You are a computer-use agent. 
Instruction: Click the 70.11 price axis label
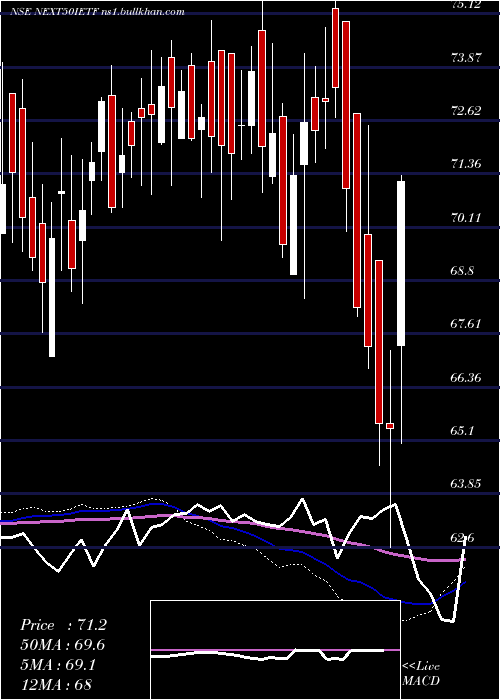[x=466, y=217]
